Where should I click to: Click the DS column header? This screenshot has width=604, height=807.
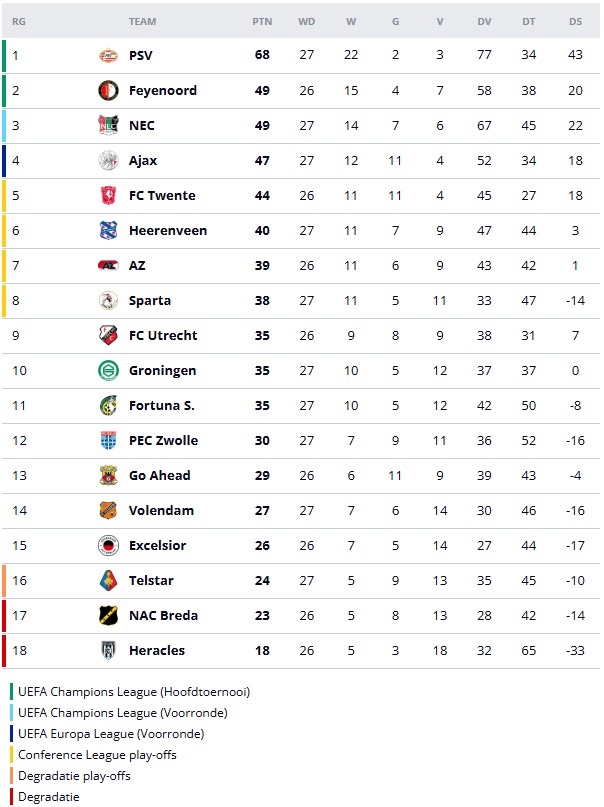575,21
